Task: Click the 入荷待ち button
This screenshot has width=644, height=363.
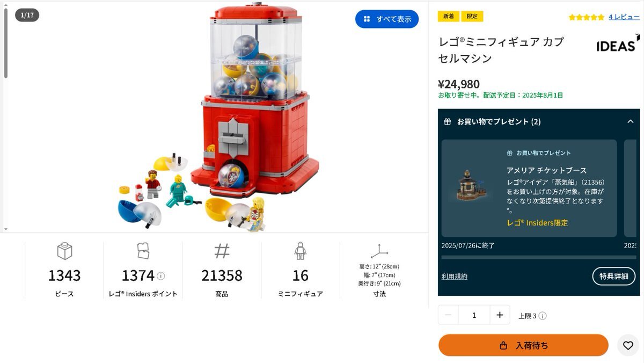Action: point(523,345)
